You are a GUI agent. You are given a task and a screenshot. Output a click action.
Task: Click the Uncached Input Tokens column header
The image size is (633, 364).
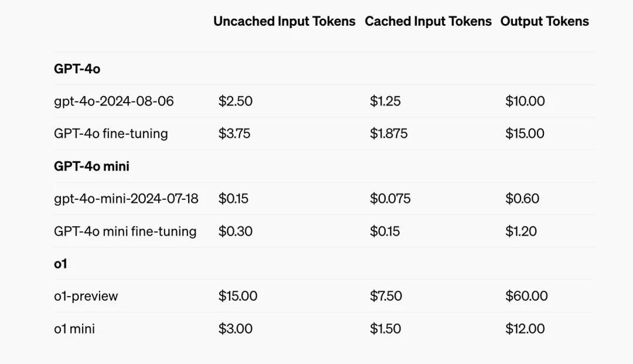(x=284, y=22)
